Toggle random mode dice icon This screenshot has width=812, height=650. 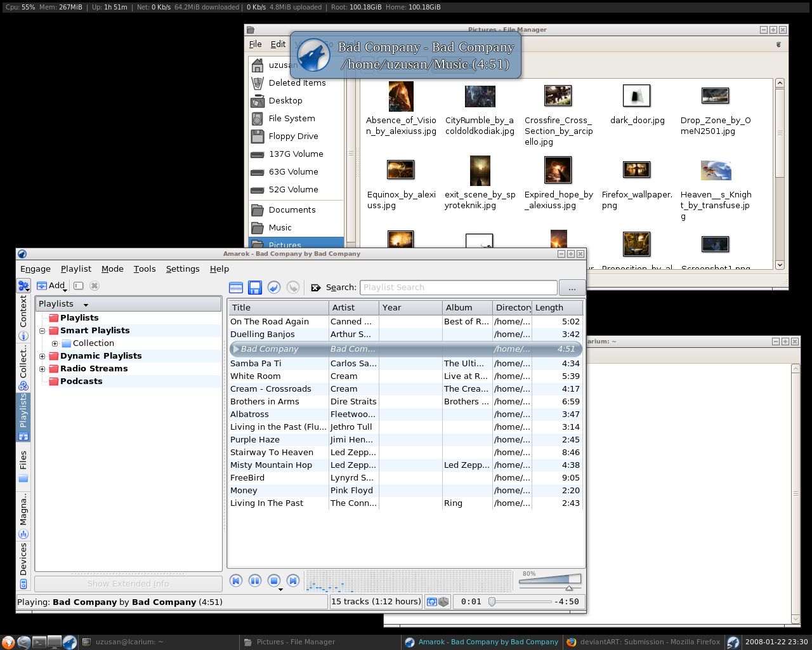[443, 602]
